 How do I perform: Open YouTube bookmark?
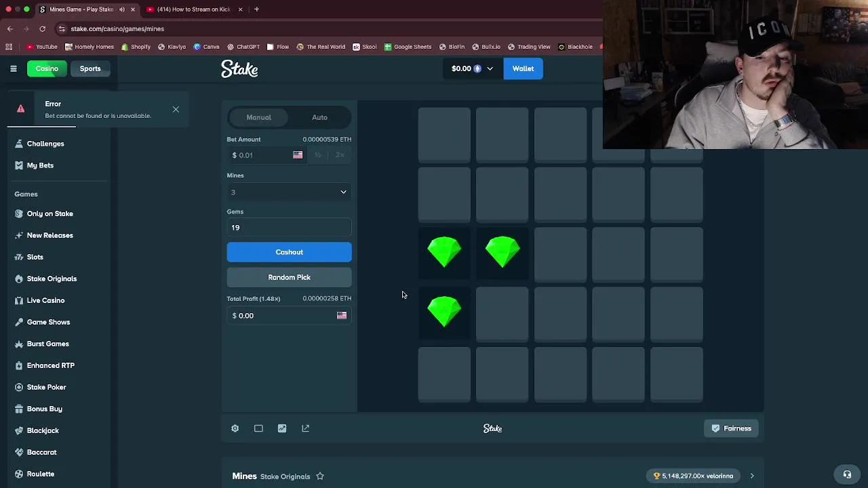[42, 47]
